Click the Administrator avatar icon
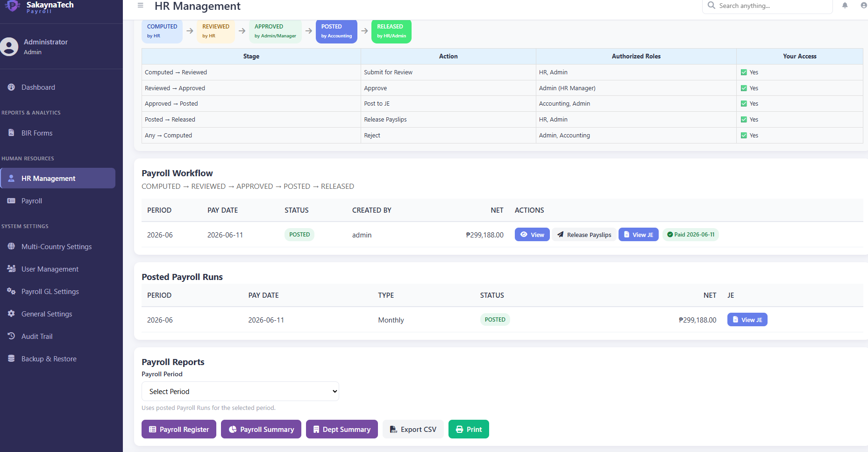The height and width of the screenshot is (452, 868). pyautogui.click(x=9, y=47)
